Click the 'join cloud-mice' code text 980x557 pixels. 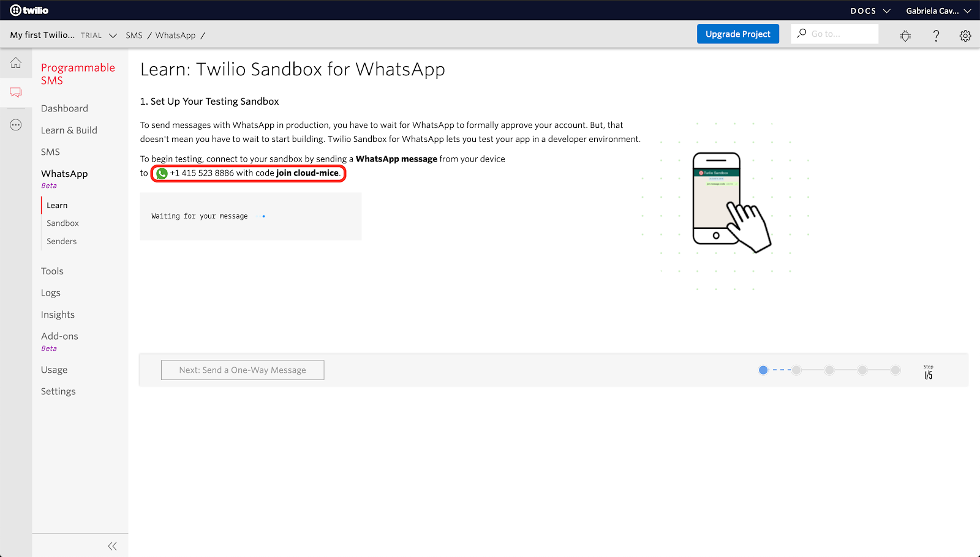307,173
